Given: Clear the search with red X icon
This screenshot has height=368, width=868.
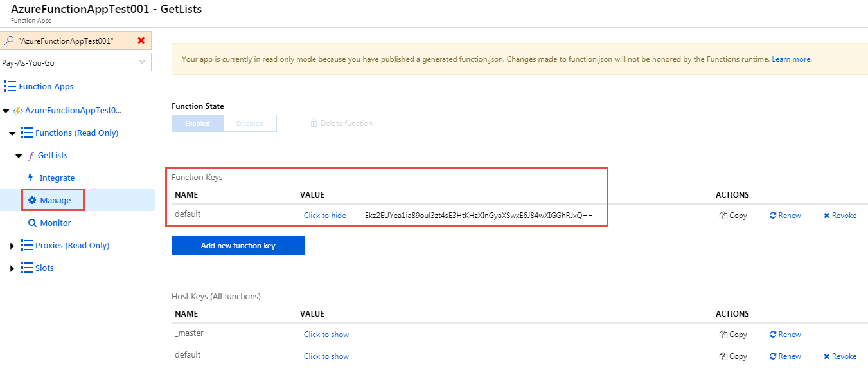Looking at the screenshot, I should [x=141, y=41].
